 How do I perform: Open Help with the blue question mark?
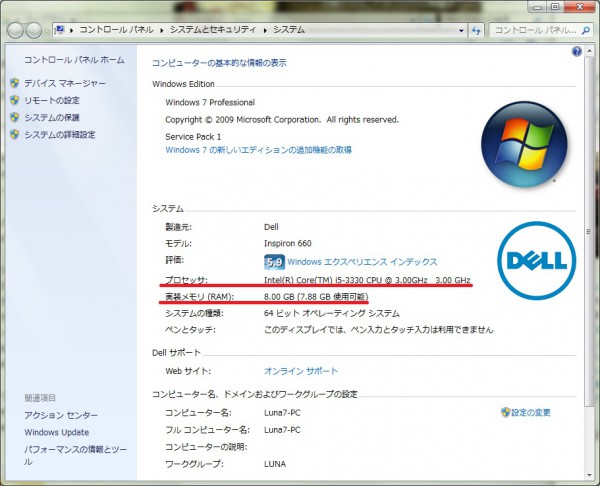pyautogui.click(x=577, y=51)
